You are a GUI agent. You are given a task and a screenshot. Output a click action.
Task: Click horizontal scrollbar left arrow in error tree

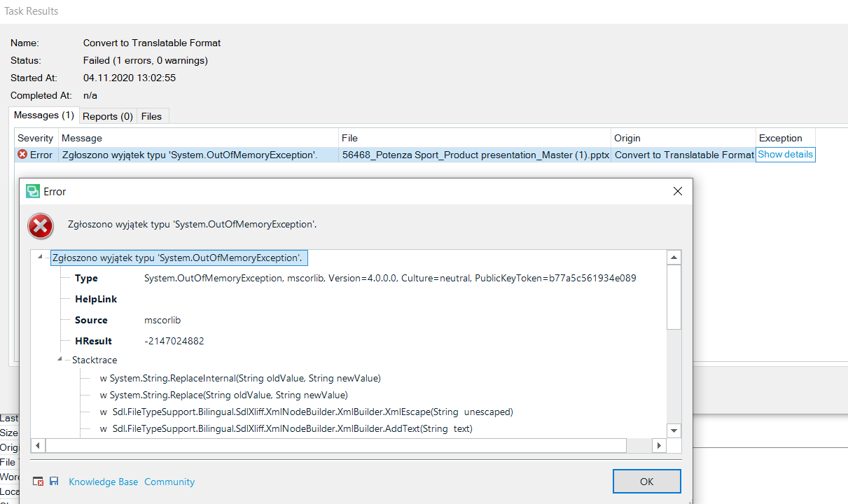click(38, 445)
